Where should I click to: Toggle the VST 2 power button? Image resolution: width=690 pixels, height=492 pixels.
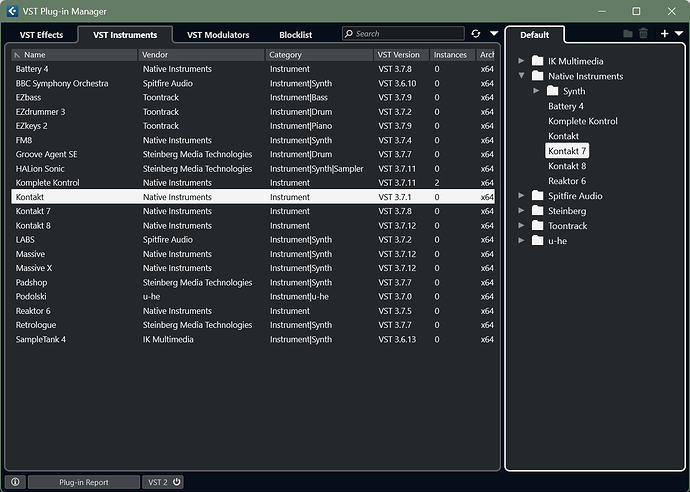[x=176, y=482]
